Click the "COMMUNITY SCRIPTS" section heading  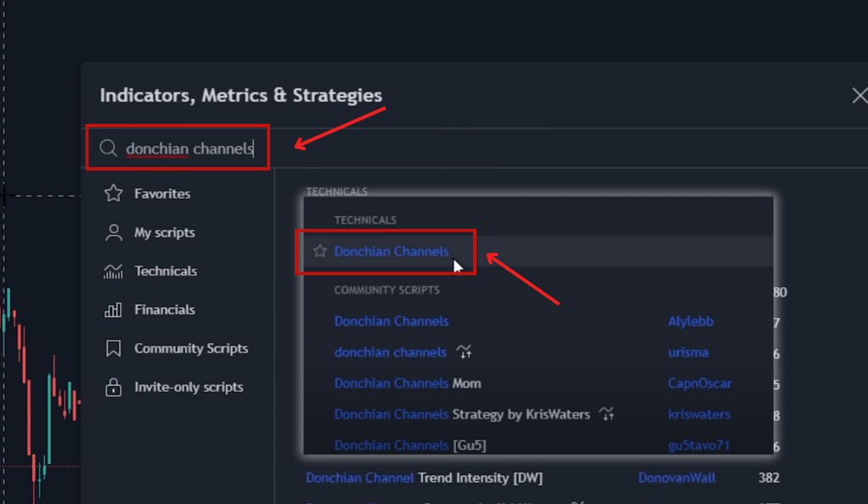[x=387, y=290]
